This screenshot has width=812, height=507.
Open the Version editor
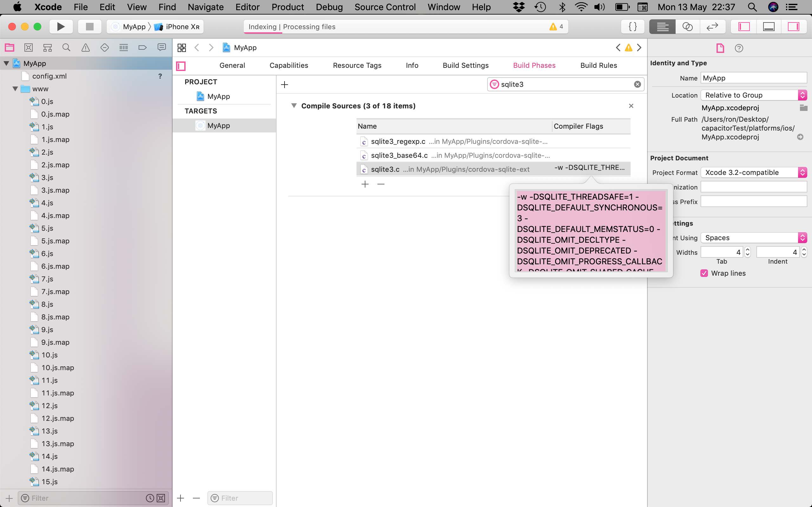coord(712,27)
